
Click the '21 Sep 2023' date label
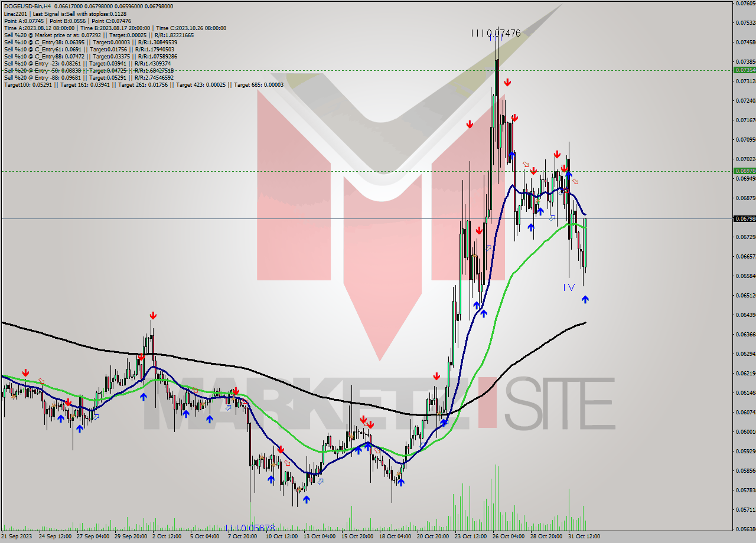pyautogui.click(x=15, y=537)
